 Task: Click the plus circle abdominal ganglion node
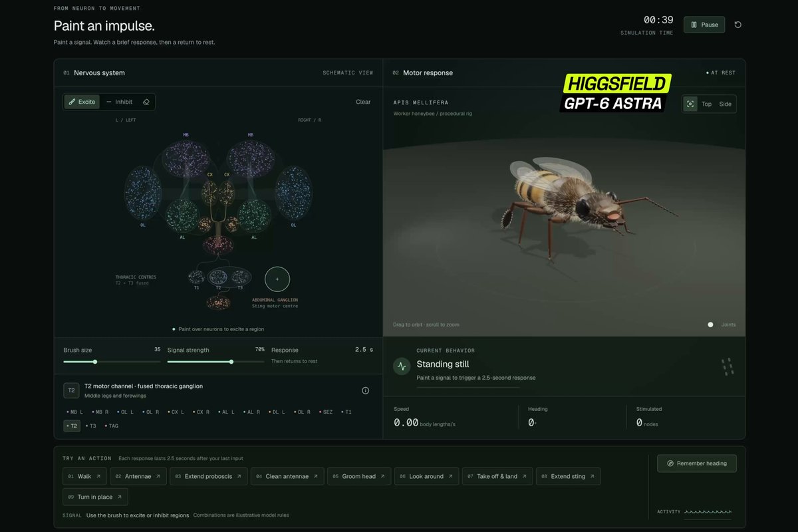[x=277, y=279]
